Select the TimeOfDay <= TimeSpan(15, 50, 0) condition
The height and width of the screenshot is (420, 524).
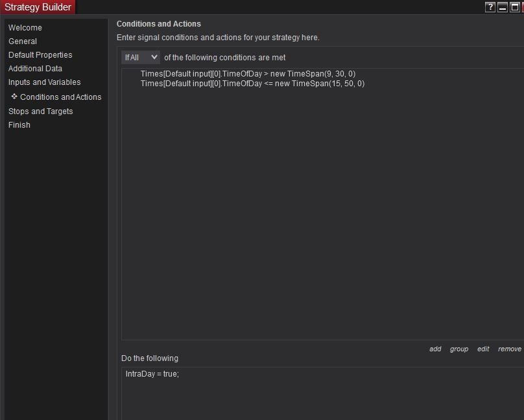pos(252,84)
